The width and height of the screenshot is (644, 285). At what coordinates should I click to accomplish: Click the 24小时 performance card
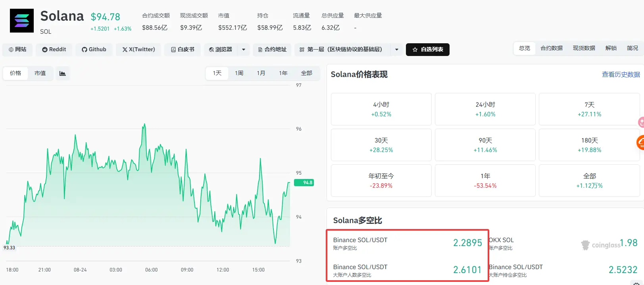(x=485, y=109)
